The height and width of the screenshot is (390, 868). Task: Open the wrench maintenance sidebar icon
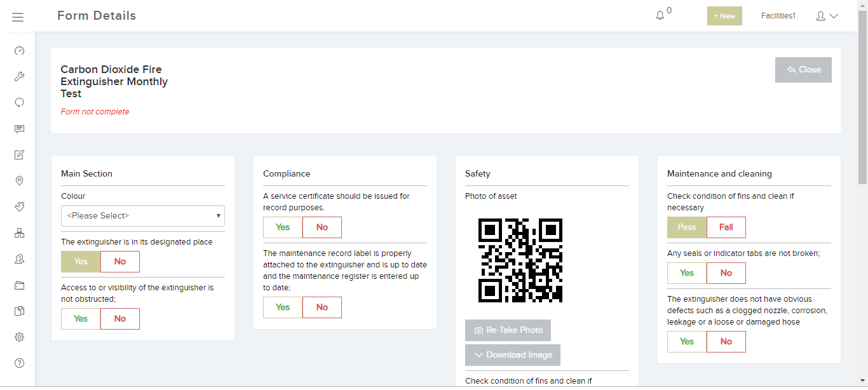[x=19, y=77]
